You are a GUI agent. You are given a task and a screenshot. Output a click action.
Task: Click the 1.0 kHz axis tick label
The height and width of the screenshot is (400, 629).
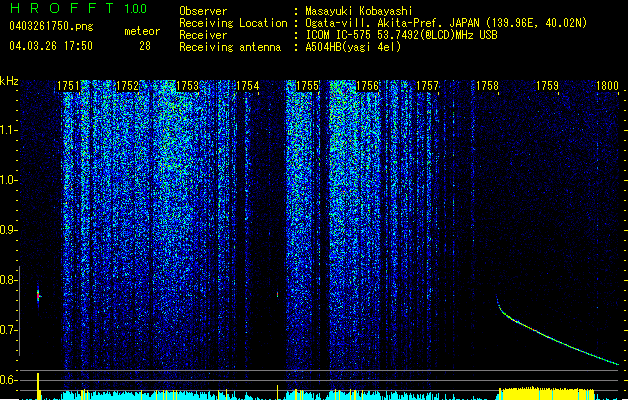coord(8,180)
